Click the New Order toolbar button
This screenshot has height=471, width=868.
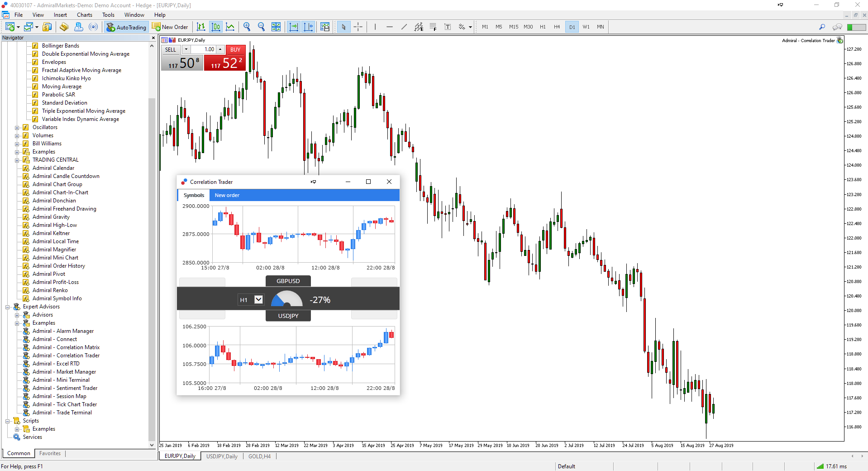(170, 27)
